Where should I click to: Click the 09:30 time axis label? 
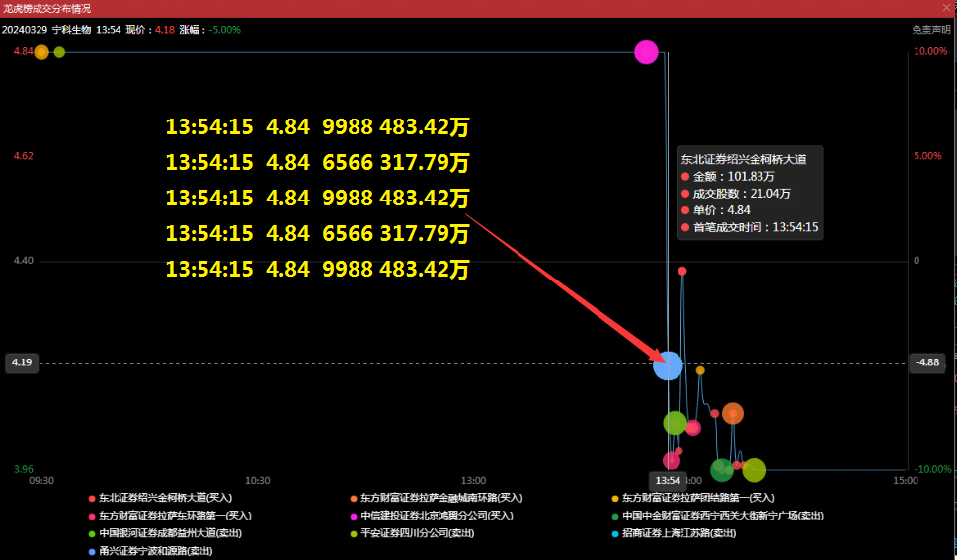41,481
